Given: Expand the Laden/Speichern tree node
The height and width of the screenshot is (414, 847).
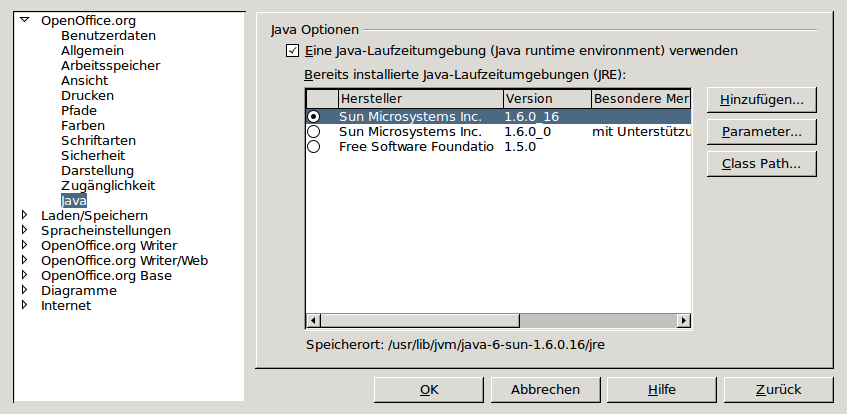Looking at the screenshot, I should [25, 215].
